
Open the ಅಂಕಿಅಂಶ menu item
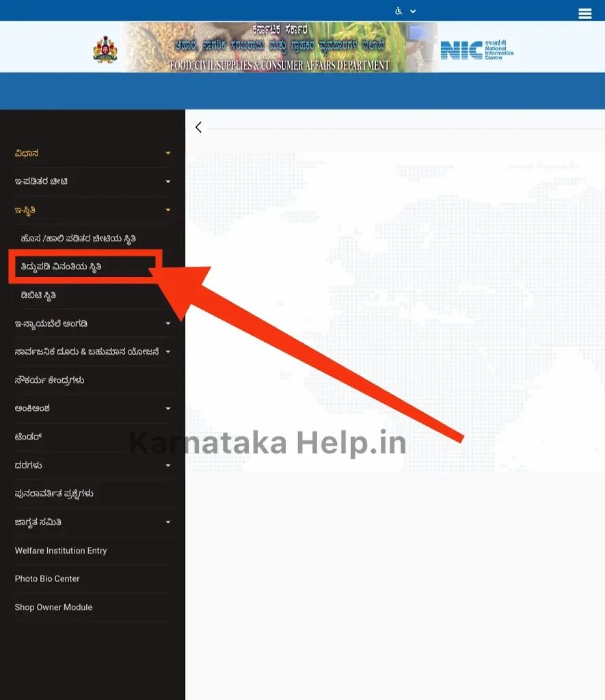tap(32, 409)
